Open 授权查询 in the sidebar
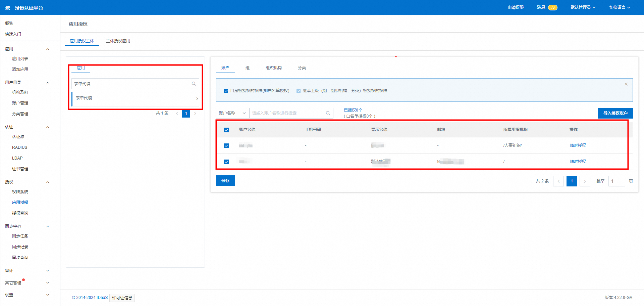 pos(20,213)
